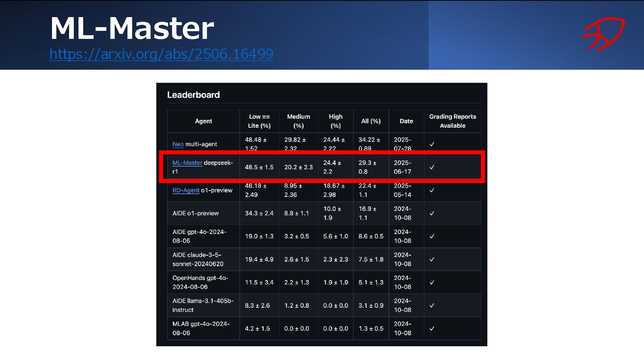
Task: Click OpenHands gpt-4o-2024-08-06 agent name
Action: pos(200,282)
